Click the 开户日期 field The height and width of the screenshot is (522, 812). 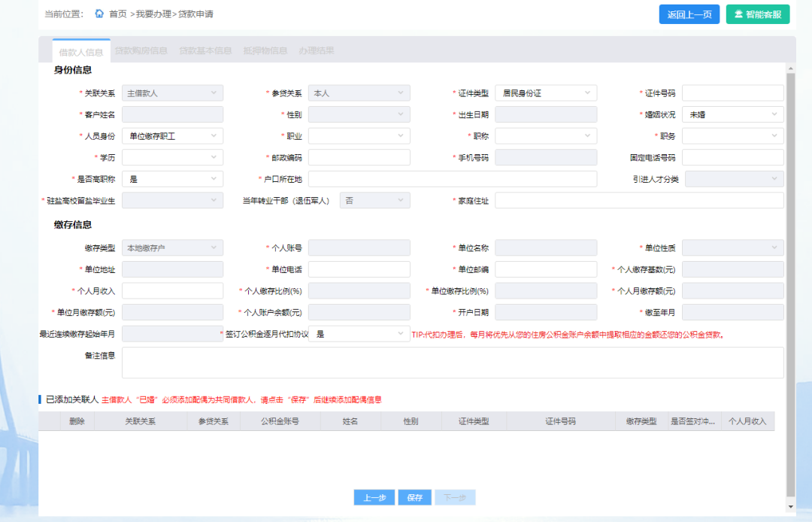pyautogui.click(x=546, y=312)
